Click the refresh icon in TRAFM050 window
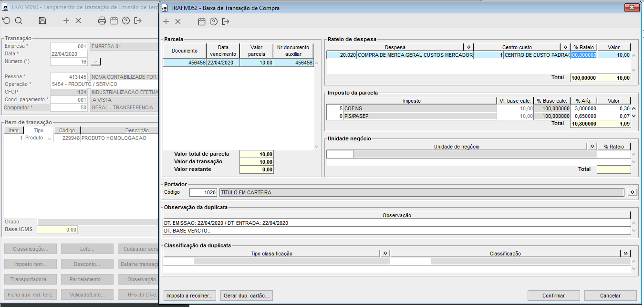The height and width of the screenshot is (307, 644). [x=6, y=21]
